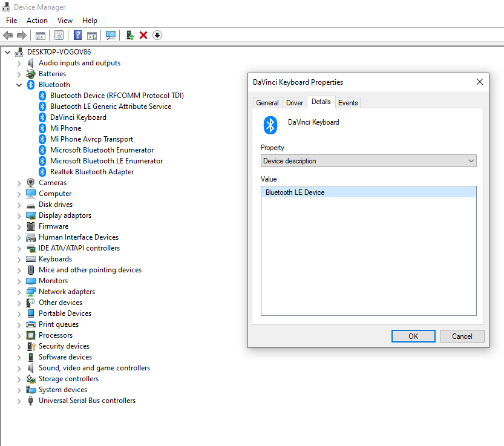The image size is (504, 446).
Task: Click the Human Interface Devices icon
Action: tap(30, 237)
